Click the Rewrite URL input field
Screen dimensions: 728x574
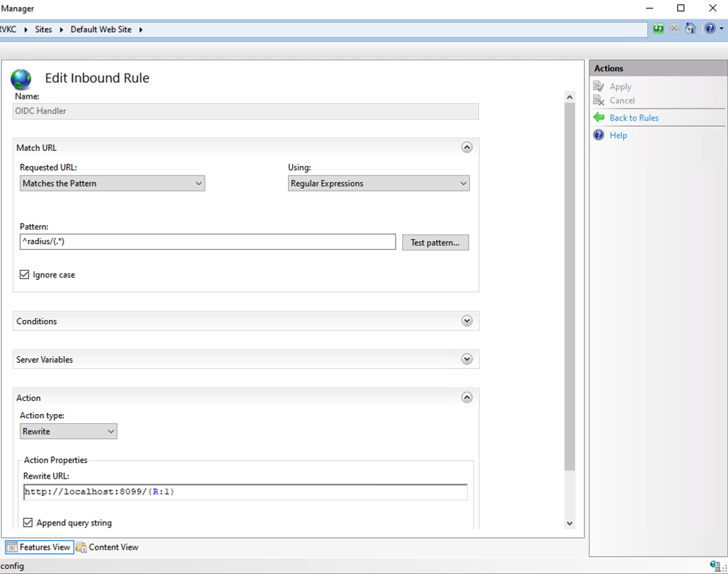coord(245,492)
